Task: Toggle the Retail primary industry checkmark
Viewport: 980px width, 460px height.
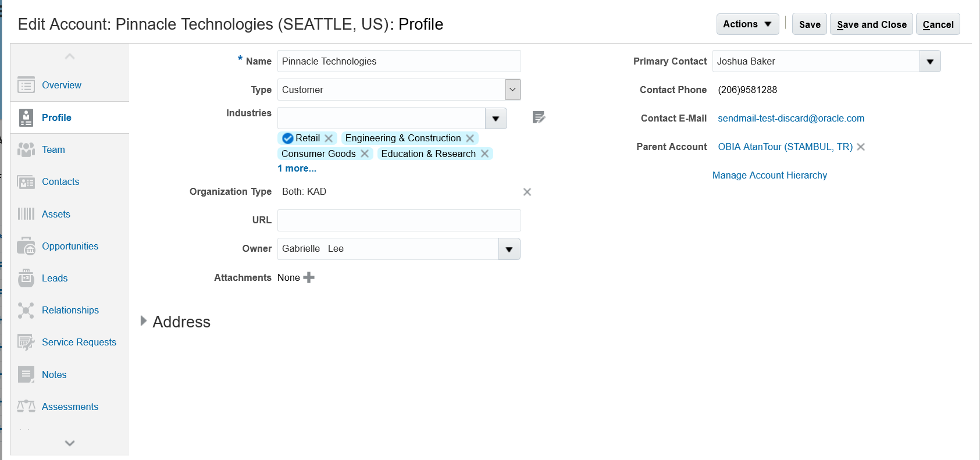Action: coord(287,138)
